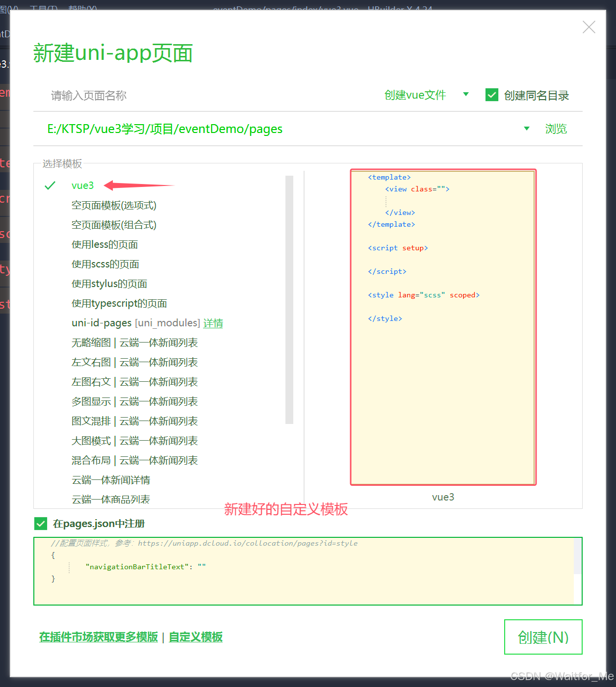
Task: Click inside the pages.json style config editor
Action: (304, 571)
